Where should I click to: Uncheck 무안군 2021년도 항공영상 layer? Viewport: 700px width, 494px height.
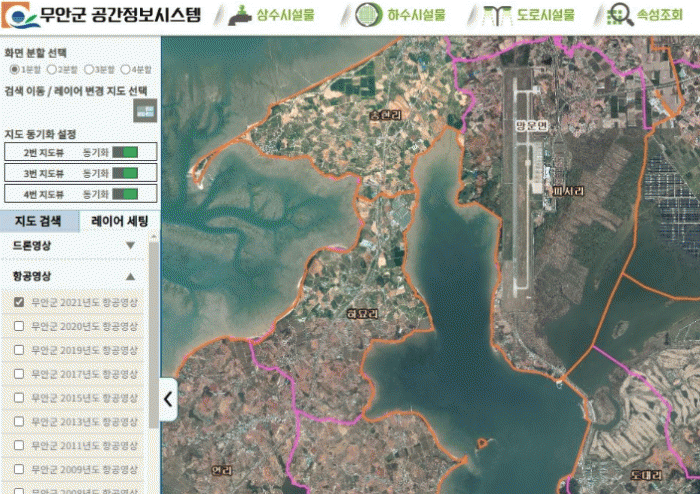tap(19, 301)
